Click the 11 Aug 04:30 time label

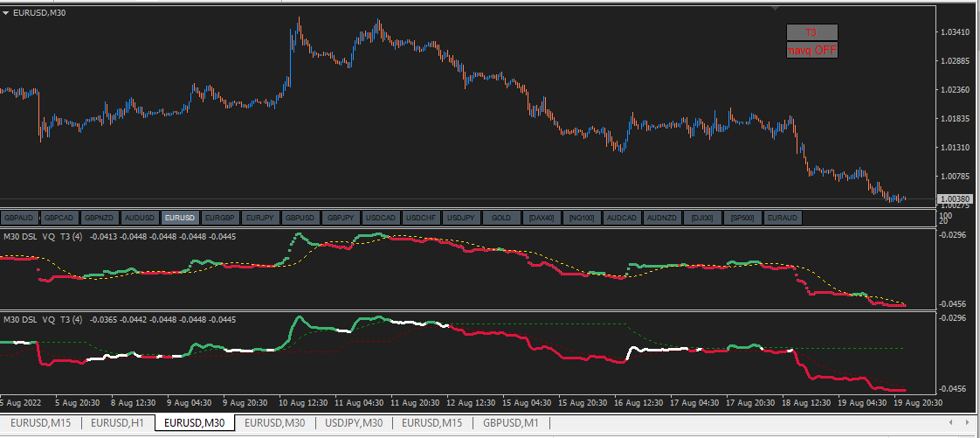pos(361,401)
